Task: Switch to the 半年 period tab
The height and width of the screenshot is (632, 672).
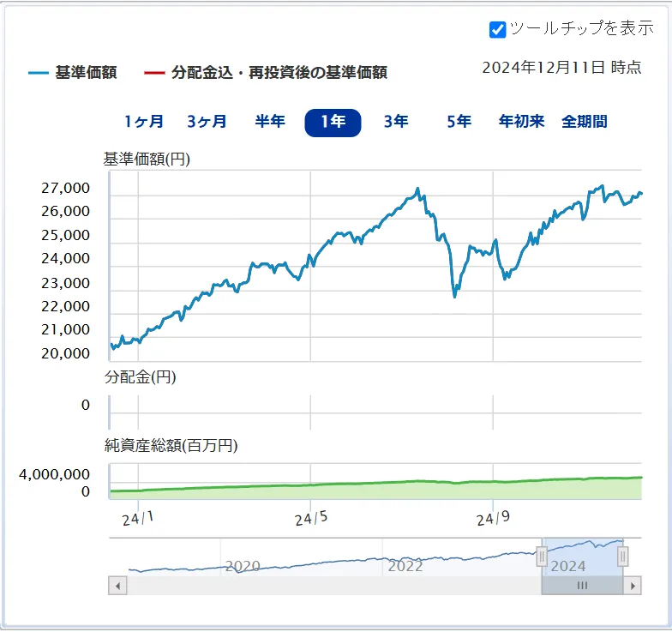Action: coord(270,122)
